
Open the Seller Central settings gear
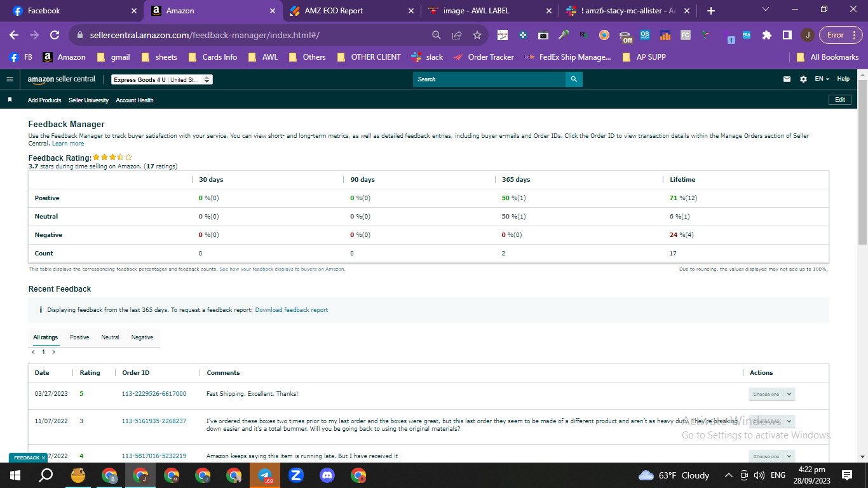[x=803, y=79]
